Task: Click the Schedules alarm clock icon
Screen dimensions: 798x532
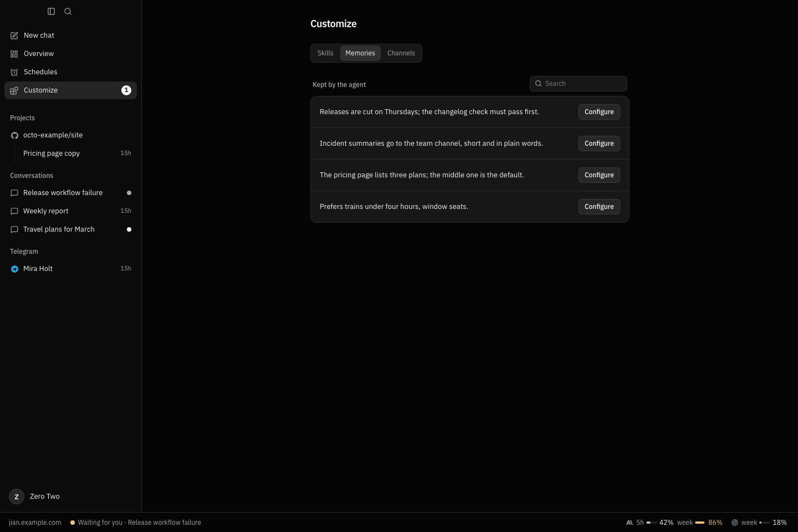Action: click(x=14, y=72)
